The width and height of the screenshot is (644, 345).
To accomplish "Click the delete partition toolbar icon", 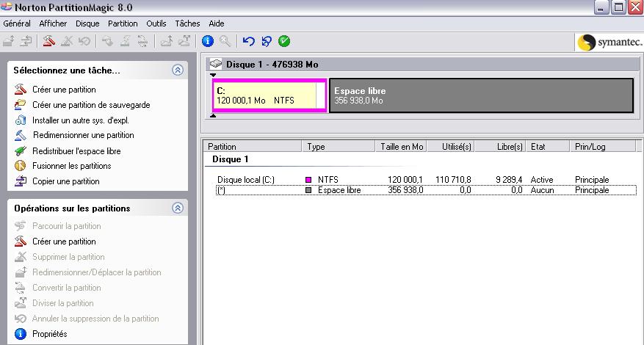I will [x=67, y=41].
